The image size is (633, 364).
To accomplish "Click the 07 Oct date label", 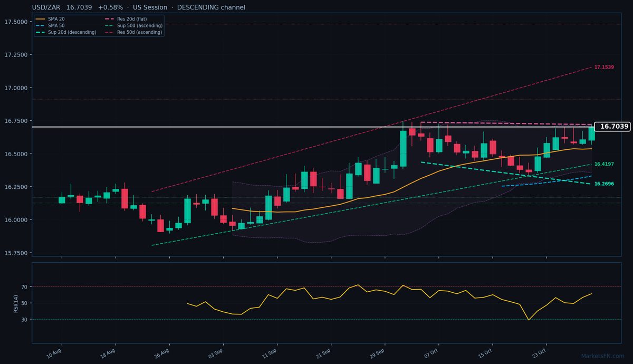I will point(431,353).
